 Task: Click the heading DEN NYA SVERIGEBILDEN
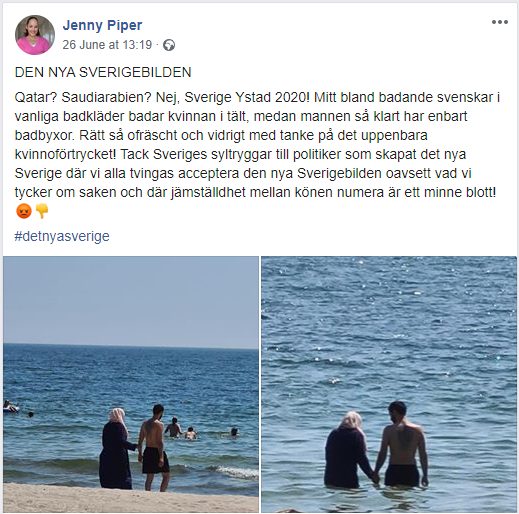point(103,72)
